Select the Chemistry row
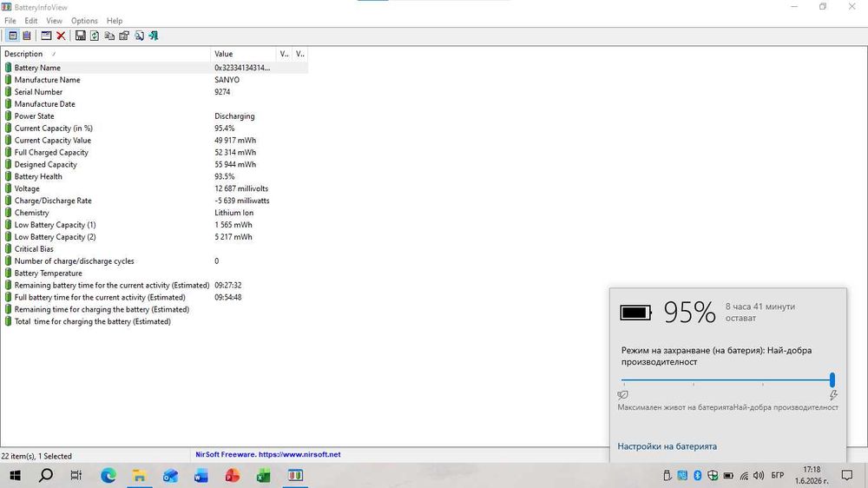The height and width of the screenshot is (488, 868). point(155,213)
